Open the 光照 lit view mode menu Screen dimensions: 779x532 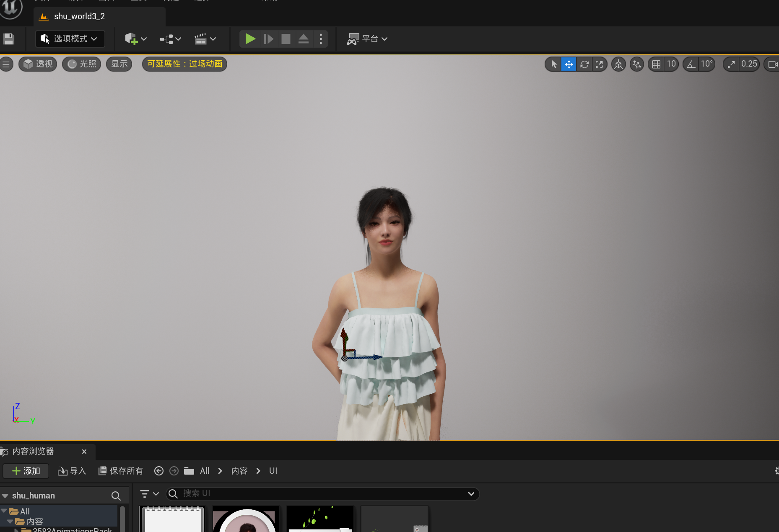pyautogui.click(x=82, y=64)
